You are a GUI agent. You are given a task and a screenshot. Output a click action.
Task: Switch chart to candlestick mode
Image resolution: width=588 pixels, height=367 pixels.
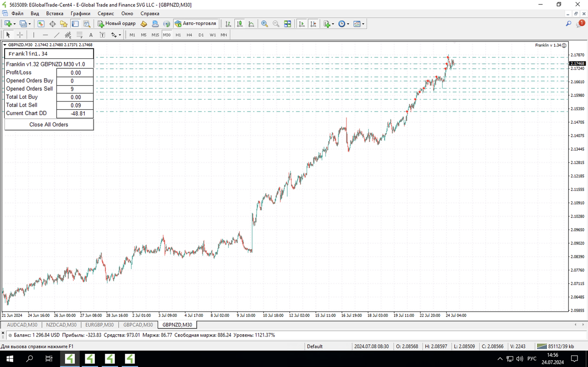[x=240, y=24]
